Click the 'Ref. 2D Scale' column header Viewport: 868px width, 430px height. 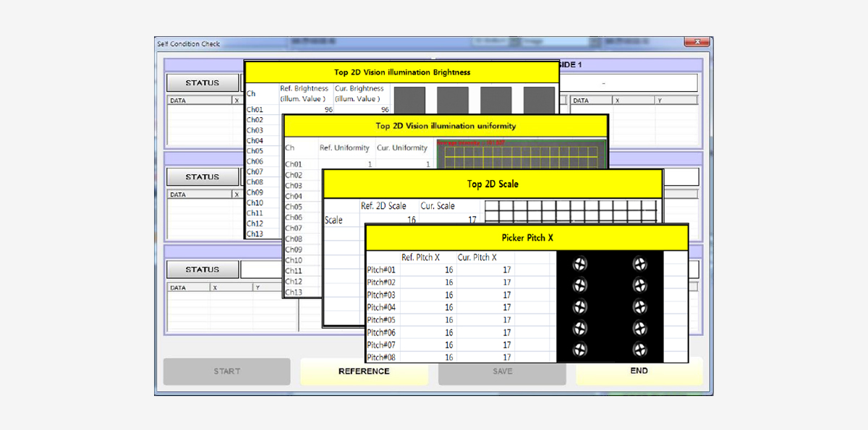coord(383,206)
